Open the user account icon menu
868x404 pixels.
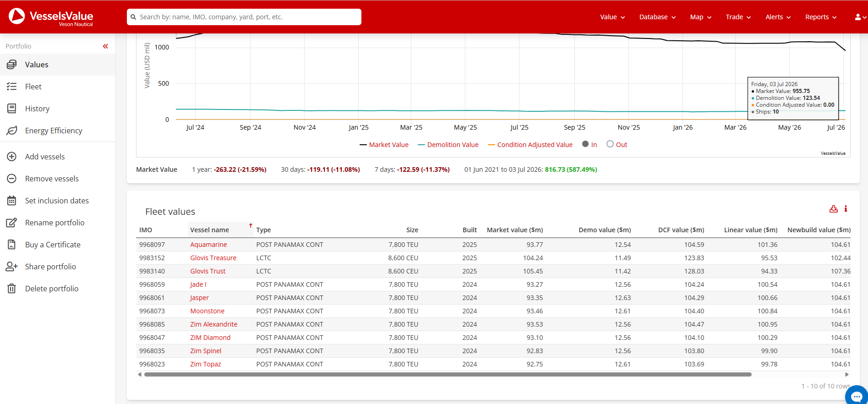pos(860,17)
